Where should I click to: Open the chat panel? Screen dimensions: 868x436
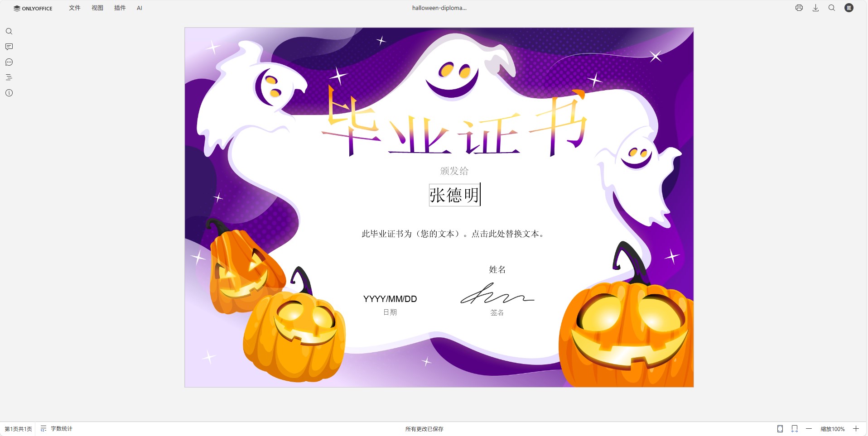pyautogui.click(x=9, y=62)
